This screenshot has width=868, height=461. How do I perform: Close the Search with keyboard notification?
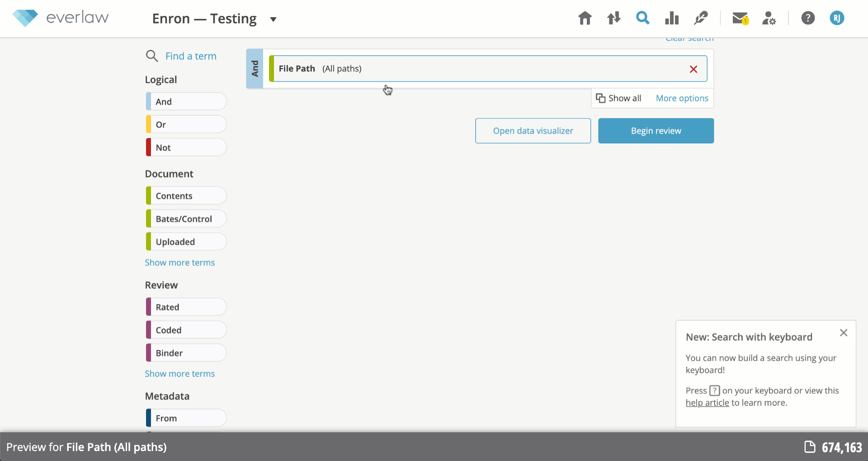pos(844,333)
